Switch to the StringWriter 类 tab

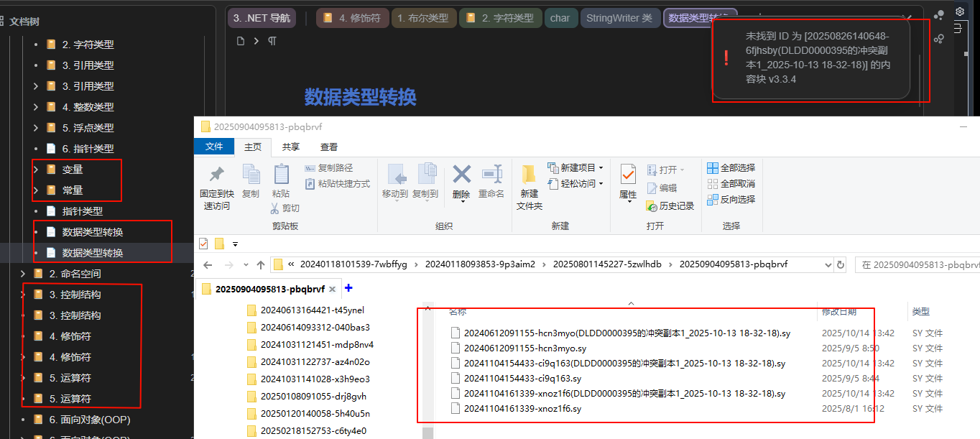coord(619,18)
